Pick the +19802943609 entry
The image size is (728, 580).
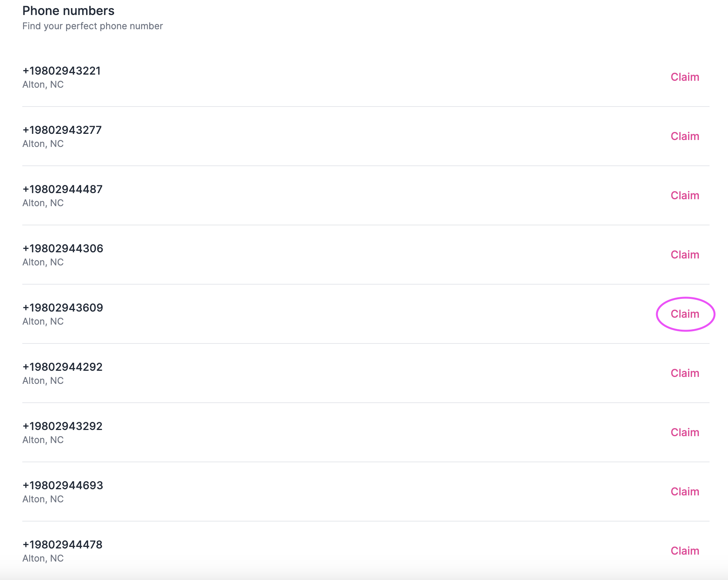click(x=63, y=308)
